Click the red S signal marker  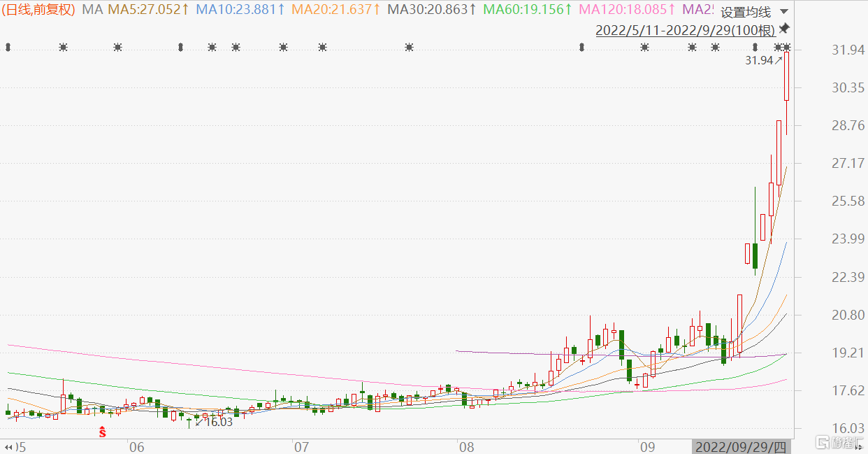click(102, 432)
